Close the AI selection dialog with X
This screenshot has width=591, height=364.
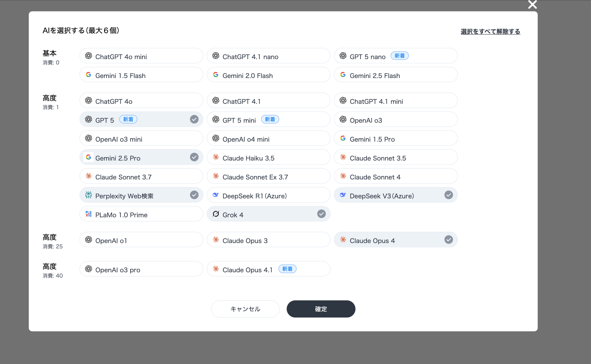[x=532, y=5]
